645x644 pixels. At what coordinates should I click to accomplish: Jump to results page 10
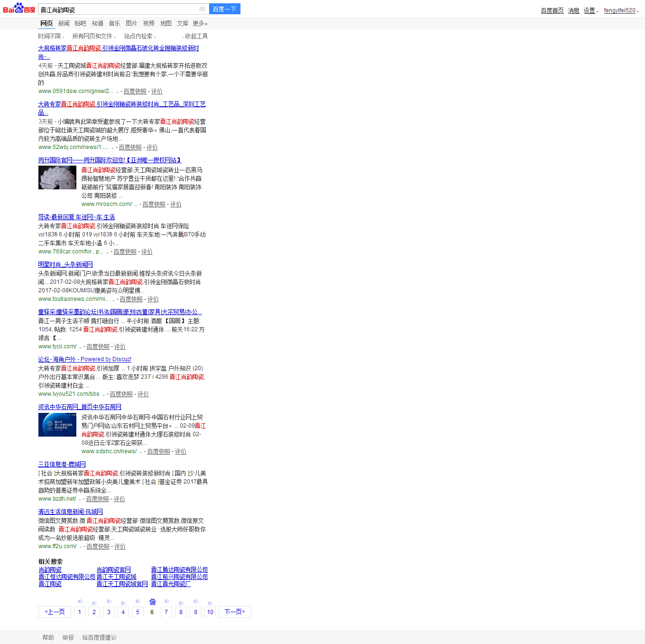pyautogui.click(x=210, y=612)
